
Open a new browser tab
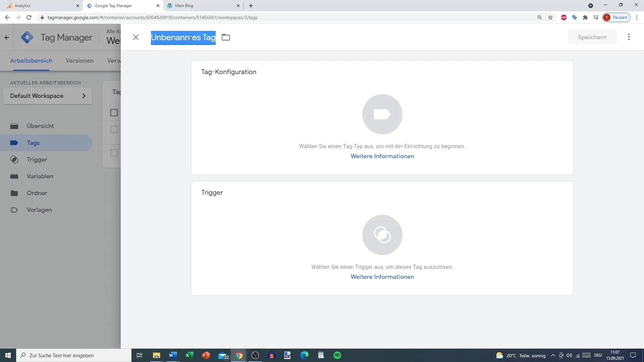(x=251, y=6)
